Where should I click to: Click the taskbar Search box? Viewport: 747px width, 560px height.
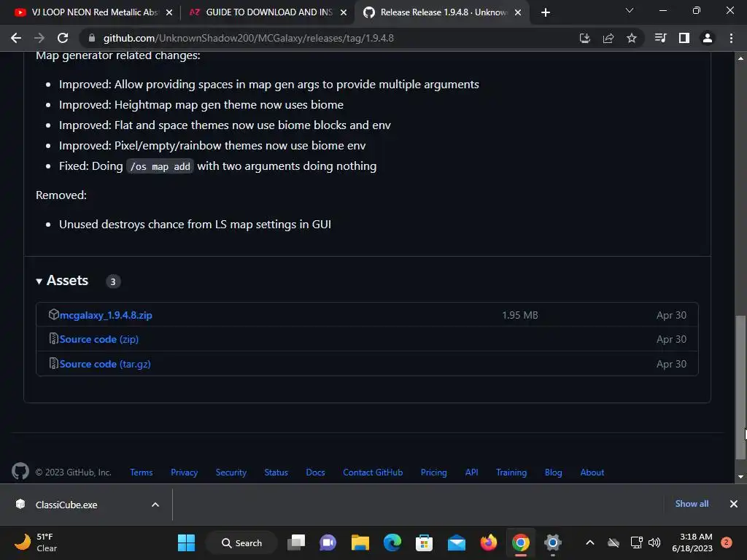point(242,542)
